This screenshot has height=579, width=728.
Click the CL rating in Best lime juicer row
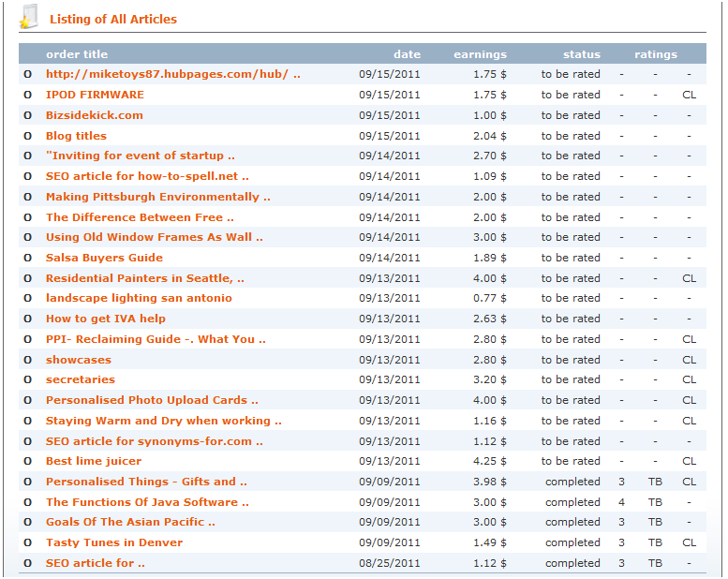click(689, 461)
